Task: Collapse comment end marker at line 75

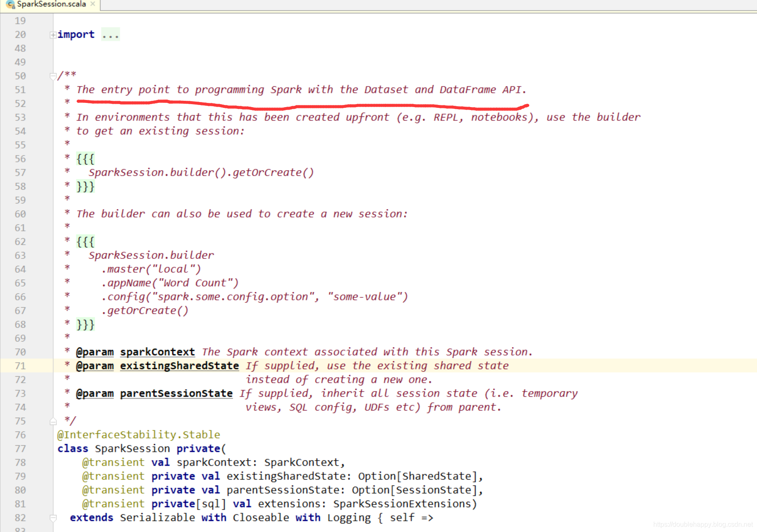Action: [53, 421]
